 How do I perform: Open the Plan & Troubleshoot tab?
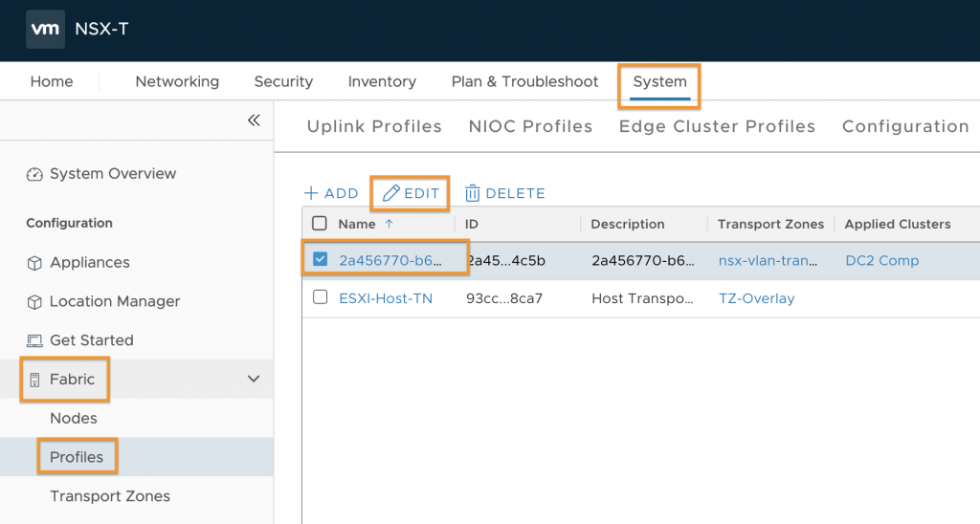(525, 82)
